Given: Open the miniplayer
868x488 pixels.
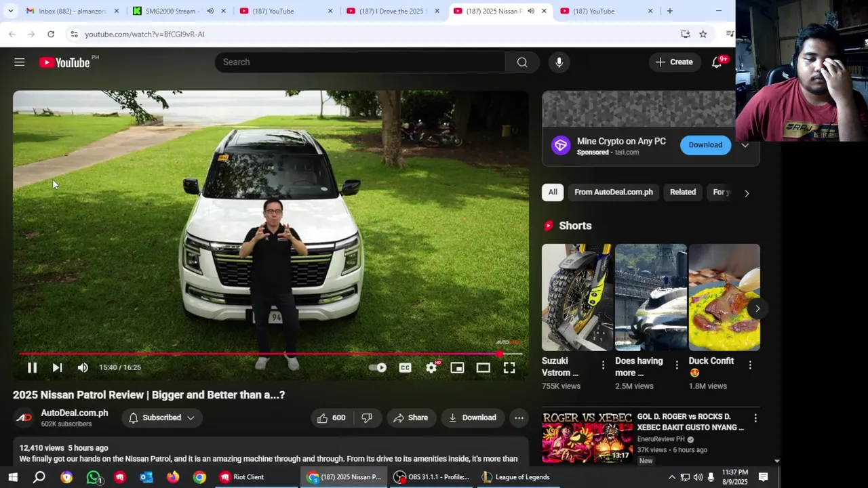Looking at the screenshot, I should (x=457, y=367).
